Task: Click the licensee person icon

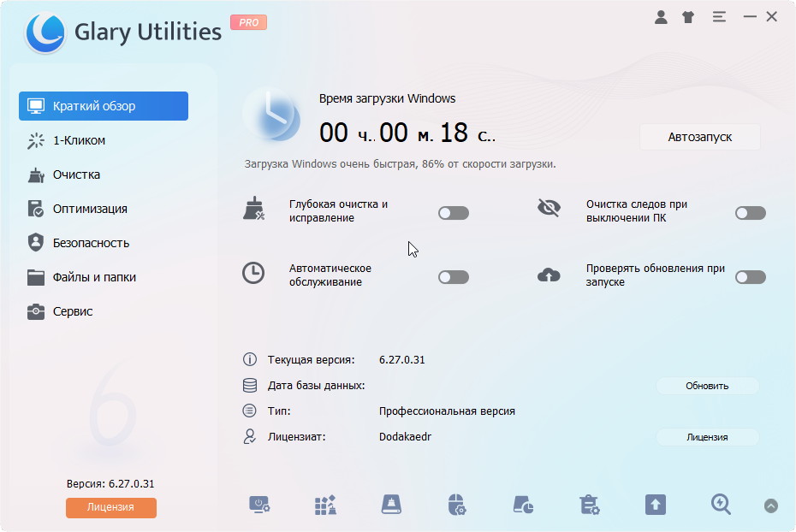Action: pos(250,437)
